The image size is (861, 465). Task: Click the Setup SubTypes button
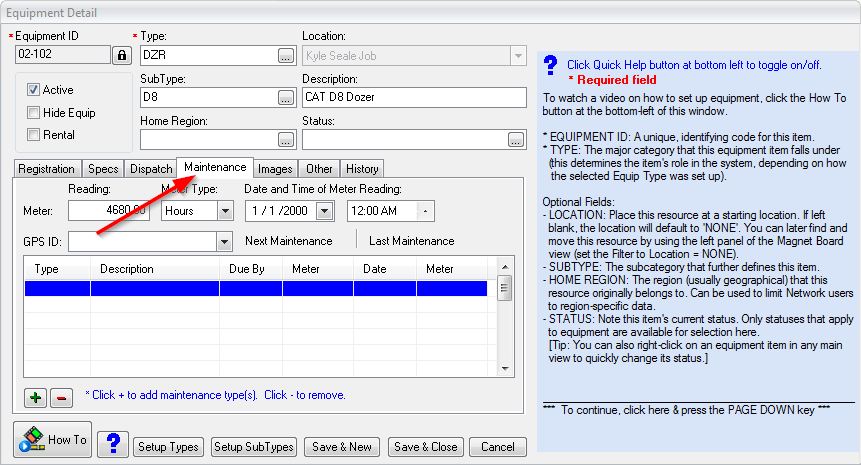click(254, 447)
